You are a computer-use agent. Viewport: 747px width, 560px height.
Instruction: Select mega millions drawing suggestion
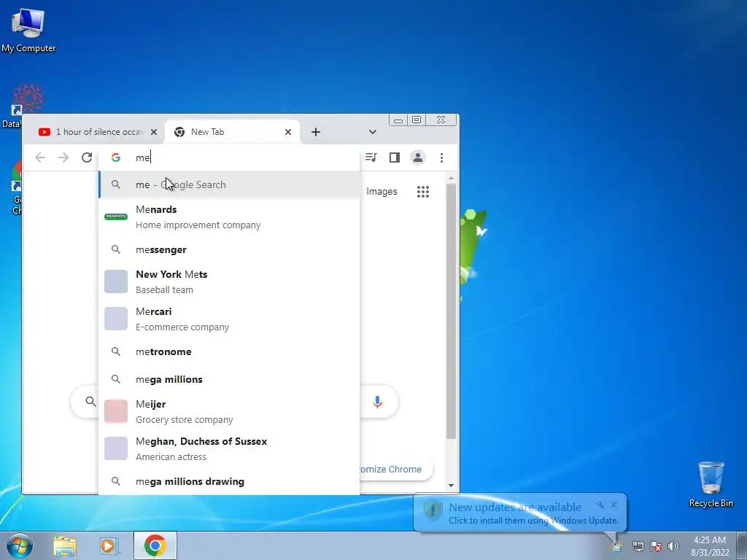[228, 481]
